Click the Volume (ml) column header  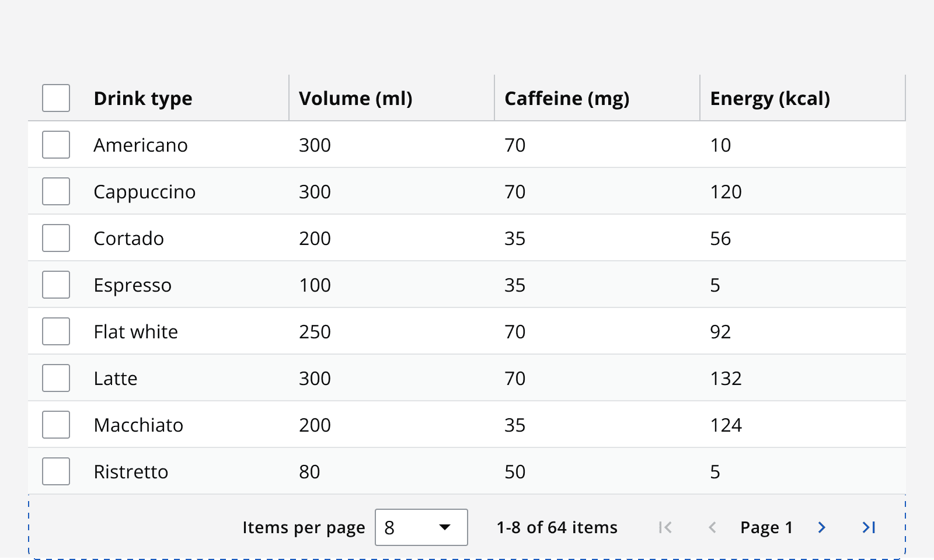tap(355, 98)
